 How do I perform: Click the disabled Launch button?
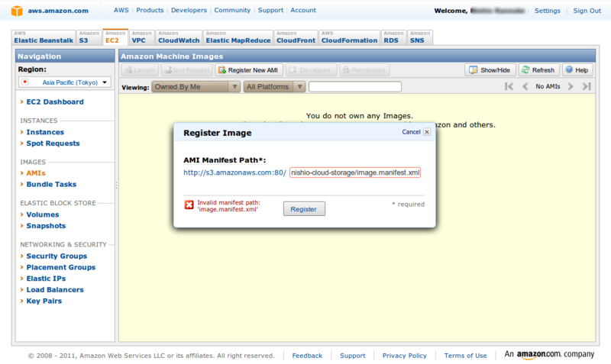click(140, 70)
